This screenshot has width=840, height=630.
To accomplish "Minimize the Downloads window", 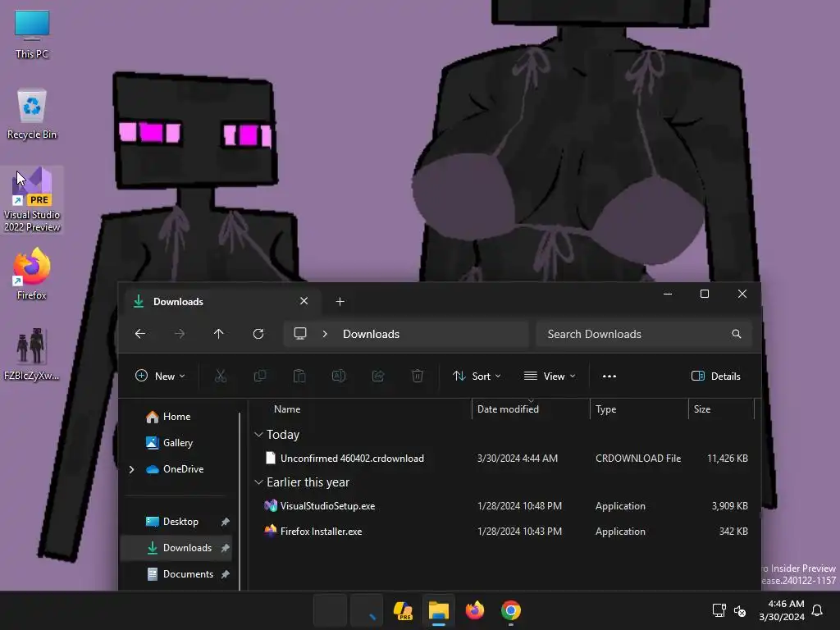I will (x=668, y=294).
